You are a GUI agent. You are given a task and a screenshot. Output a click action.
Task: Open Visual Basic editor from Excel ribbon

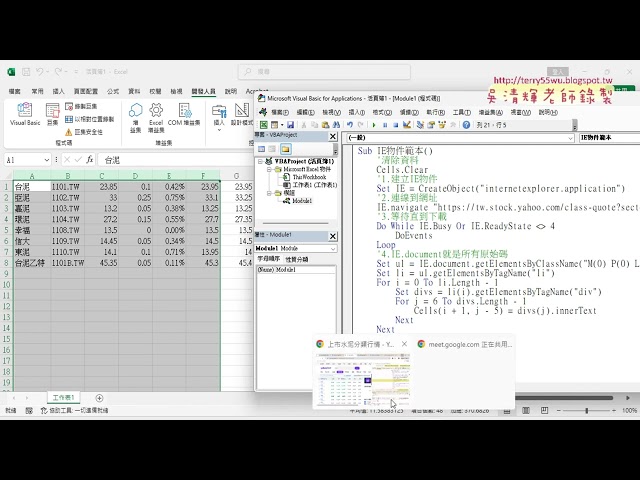click(25, 114)
